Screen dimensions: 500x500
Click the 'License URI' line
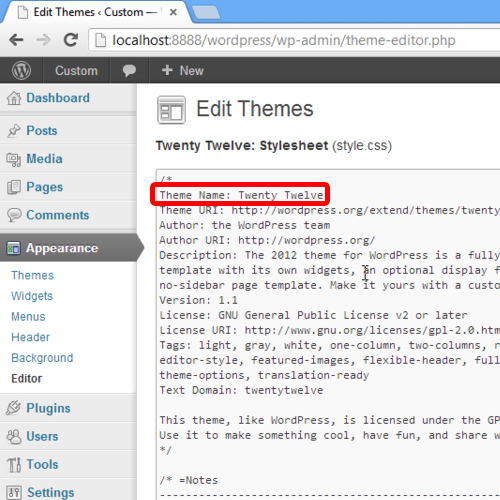point(329,330)
